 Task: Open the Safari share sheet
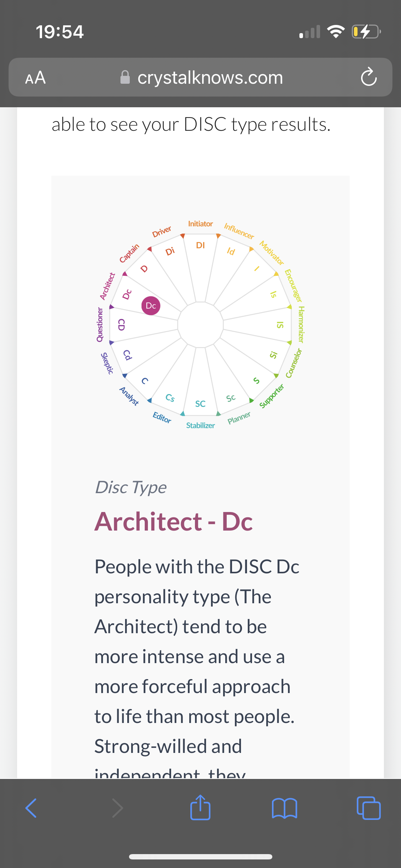tap(200, 808)
